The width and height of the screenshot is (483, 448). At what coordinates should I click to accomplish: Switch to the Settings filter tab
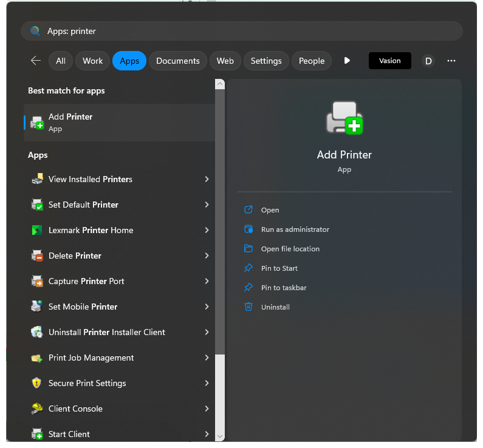[x=266, y=61]
